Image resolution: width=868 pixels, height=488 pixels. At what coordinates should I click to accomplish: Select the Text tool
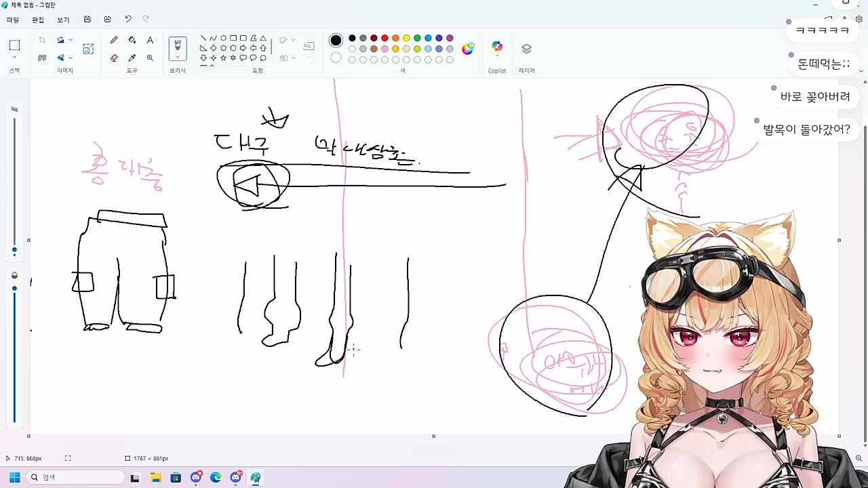click(150, 41)
